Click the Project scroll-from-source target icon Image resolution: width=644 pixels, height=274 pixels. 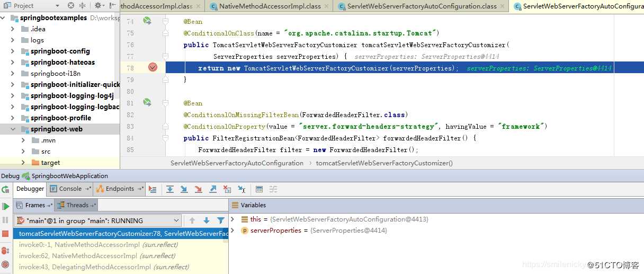click(71, 6)
